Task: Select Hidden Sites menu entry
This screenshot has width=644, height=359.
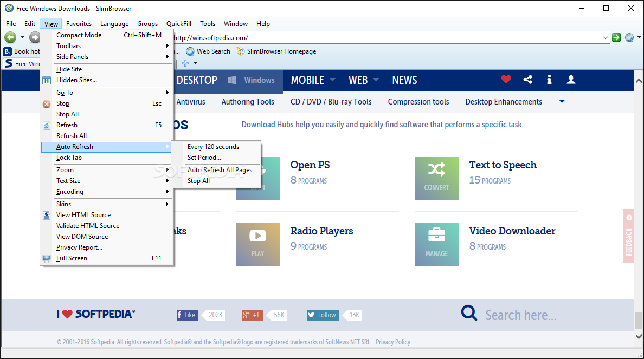Action: (107, 80)
